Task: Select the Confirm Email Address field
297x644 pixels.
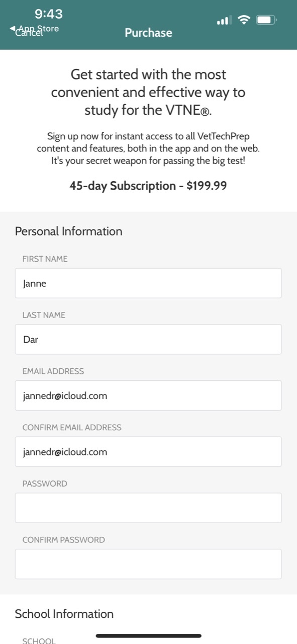Action: click(x=148, y=452)
